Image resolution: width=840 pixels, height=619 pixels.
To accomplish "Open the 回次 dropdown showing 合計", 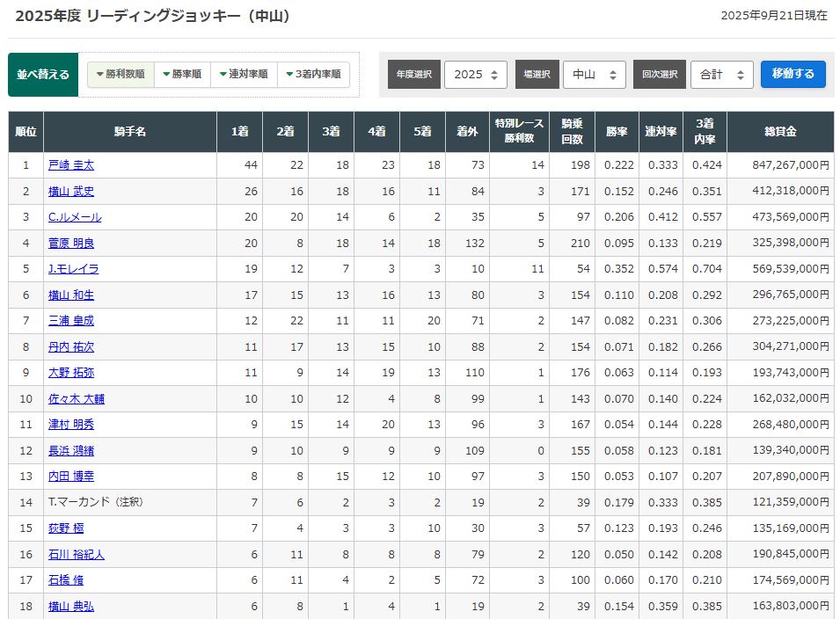I will (x=721, y=75).
